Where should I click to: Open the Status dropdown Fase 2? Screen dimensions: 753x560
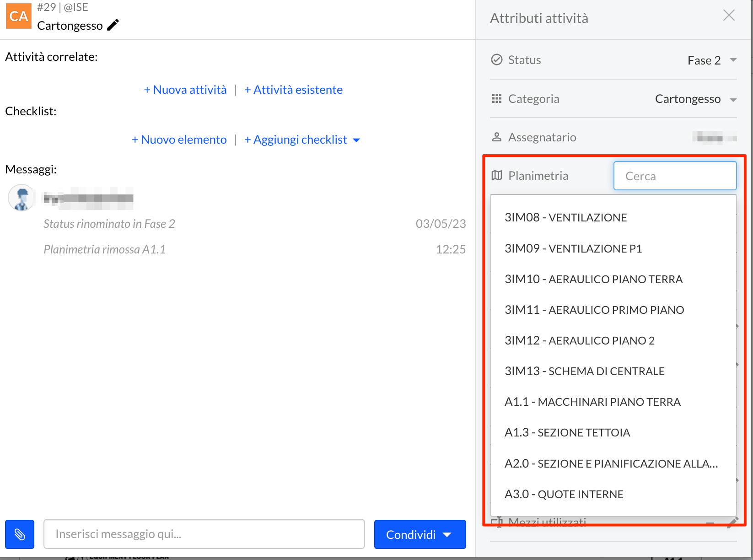[x=712, y=60]
